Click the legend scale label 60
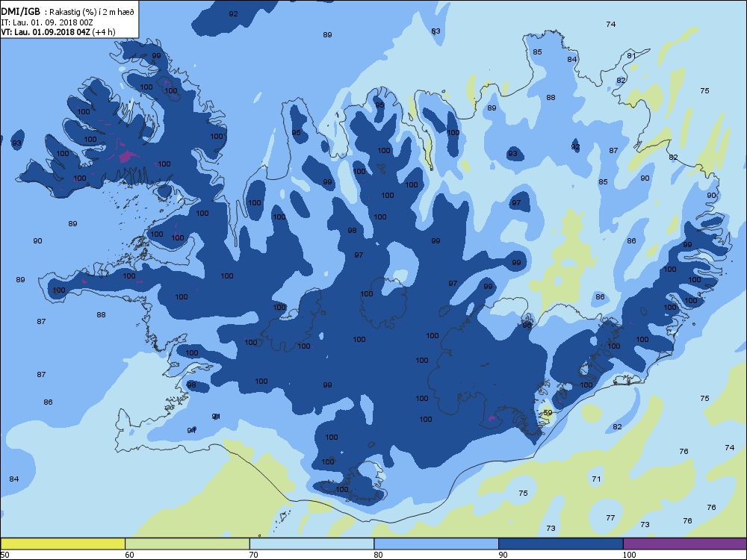Screen dimensions: 747x560 129,555
